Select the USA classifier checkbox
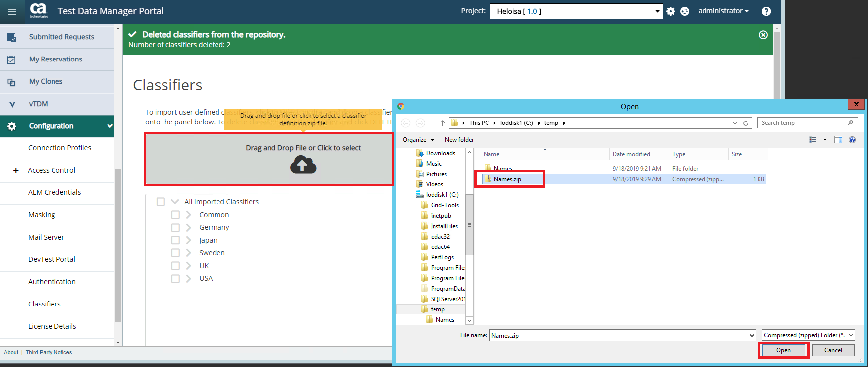This screenshot has height=367, width=868. pyautogui.click(x=175, y=279)
